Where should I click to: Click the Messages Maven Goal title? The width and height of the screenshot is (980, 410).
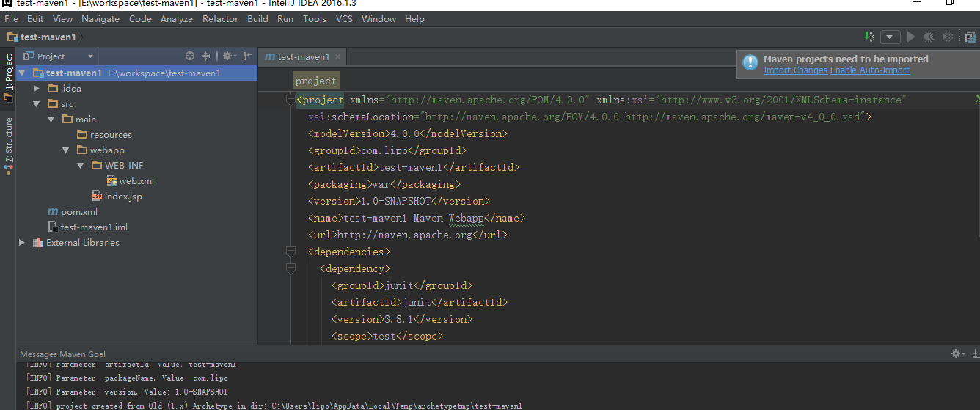62,354
